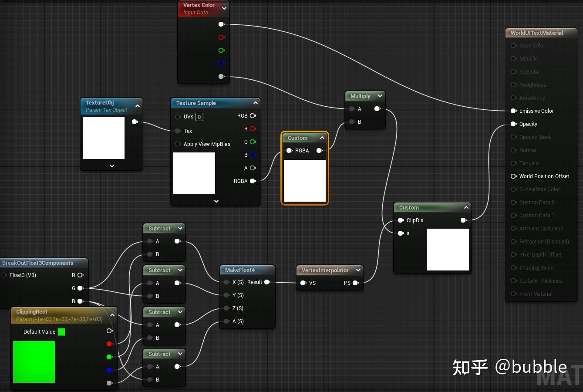Image resolution: width=583 pixels, height=392 pixels.
Task: Click the Emissive Color input pin
Action: click(514, 111)
